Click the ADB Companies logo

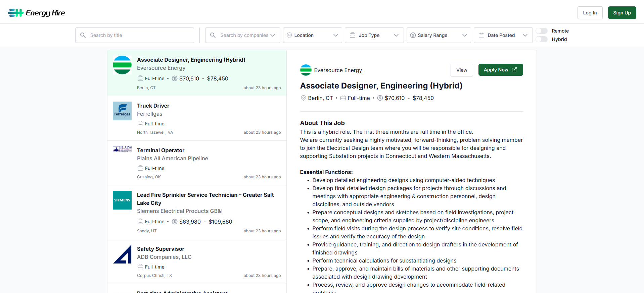(x=122, y=254)
